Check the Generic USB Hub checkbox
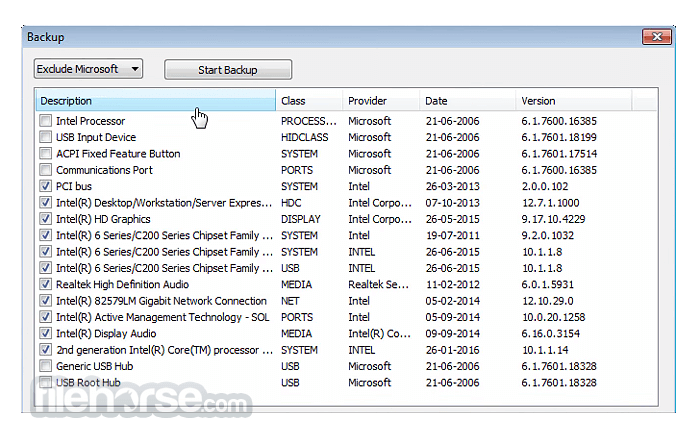700x448 pixels. coord(46,366)
